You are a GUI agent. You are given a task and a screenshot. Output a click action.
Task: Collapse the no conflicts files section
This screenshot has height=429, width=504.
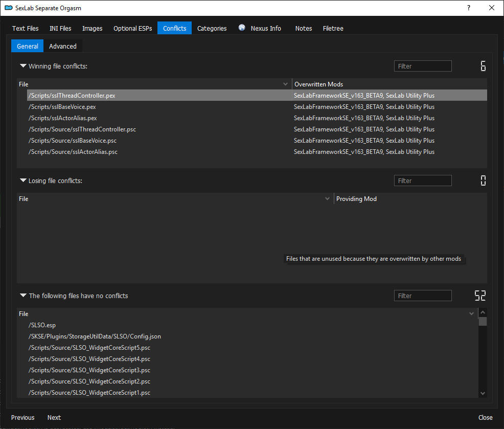pos(23,295)
